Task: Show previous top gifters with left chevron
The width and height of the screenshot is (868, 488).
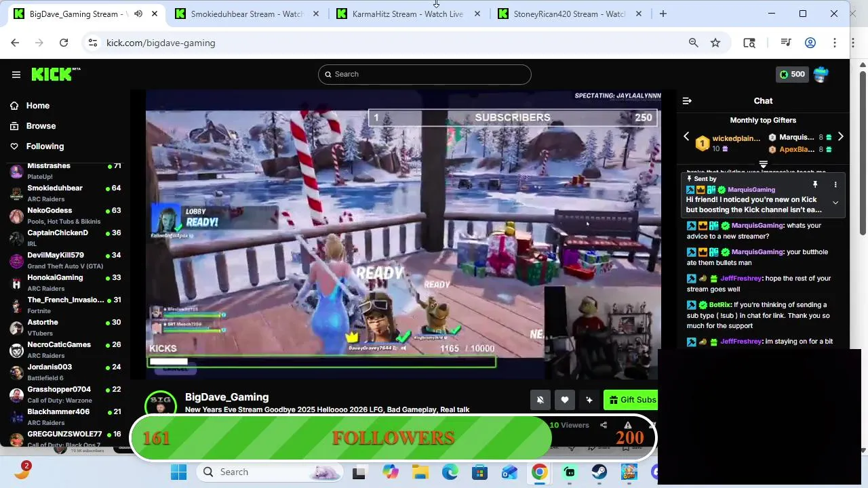Action: (686, 137)
